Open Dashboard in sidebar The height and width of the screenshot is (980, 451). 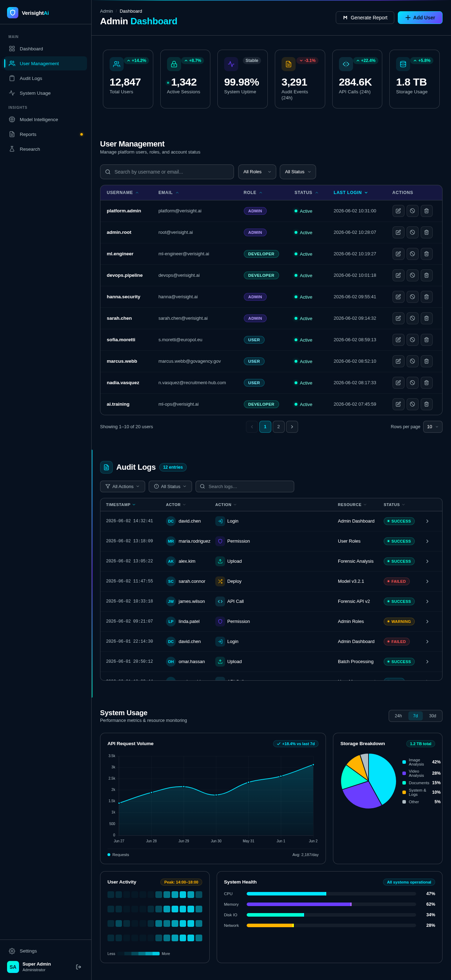pyautogui.click(x=46, y=49)
